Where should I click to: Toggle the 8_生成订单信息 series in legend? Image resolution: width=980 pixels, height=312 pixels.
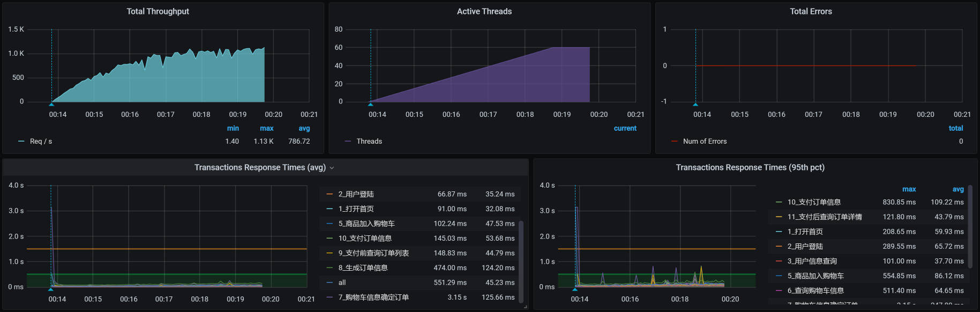coord(363,268)
